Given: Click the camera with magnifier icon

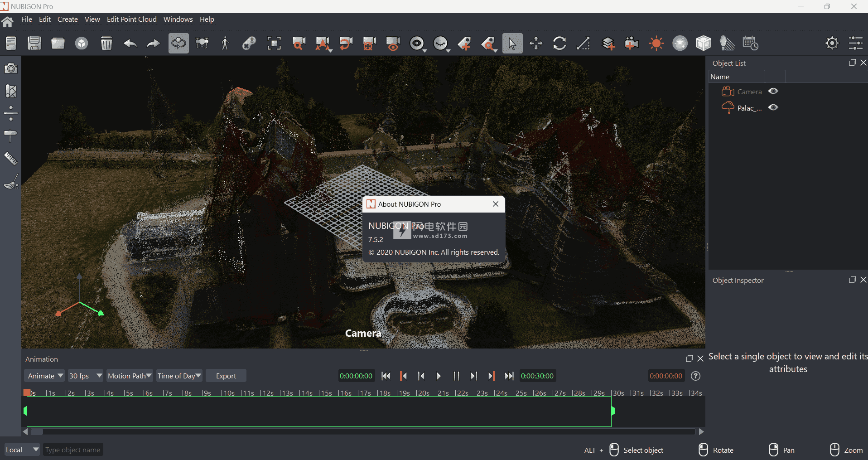Looking at the screenshot, I should (299, 44).
